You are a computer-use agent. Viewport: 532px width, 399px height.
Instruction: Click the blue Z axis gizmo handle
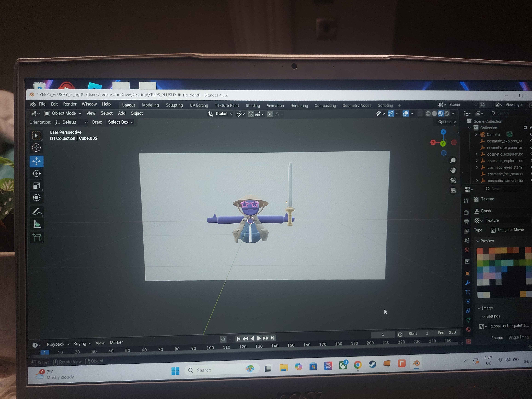pos(443,132)
